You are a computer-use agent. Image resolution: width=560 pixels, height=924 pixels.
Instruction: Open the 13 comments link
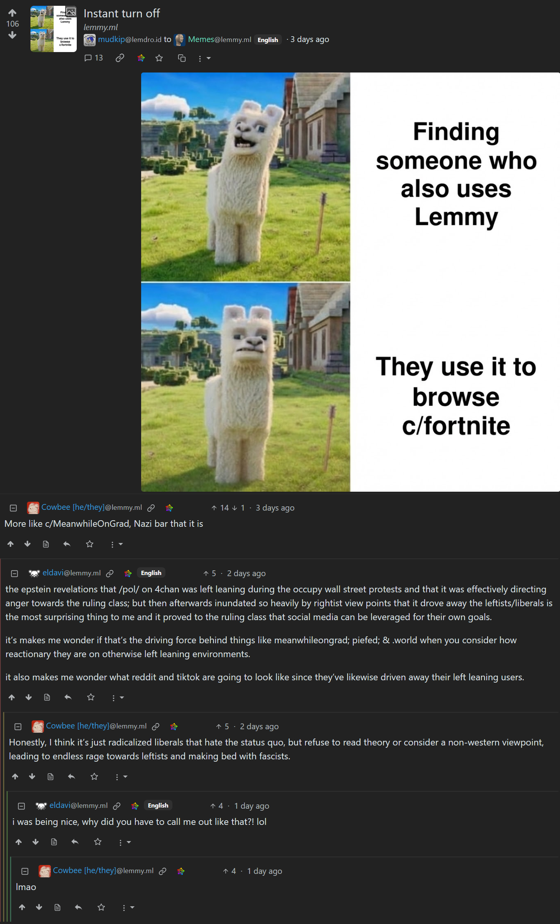click(94, 58)
